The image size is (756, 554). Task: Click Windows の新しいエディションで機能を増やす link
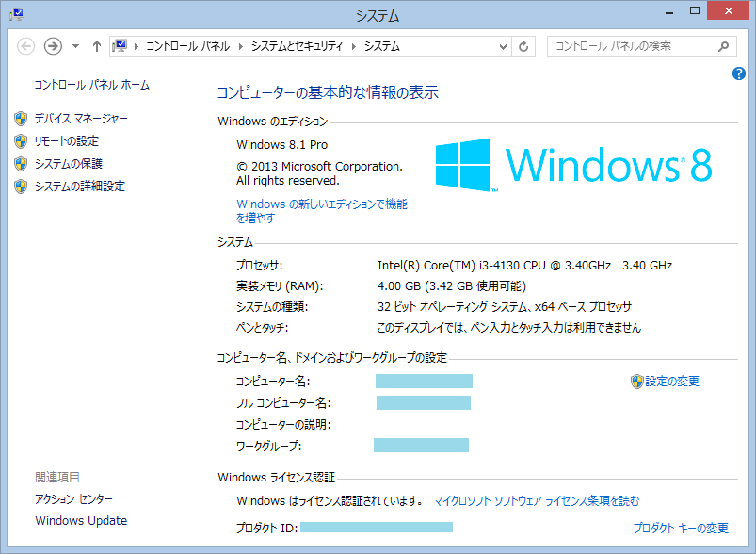(322, 211)
